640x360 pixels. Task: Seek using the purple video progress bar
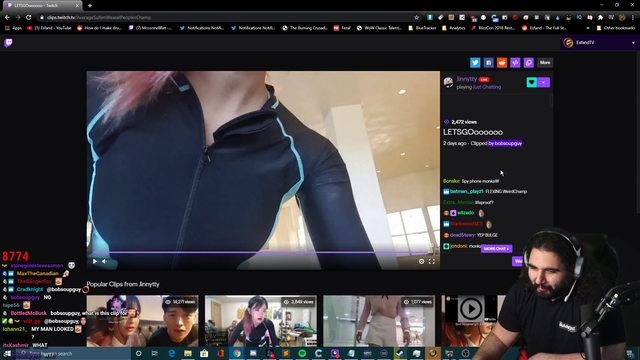pos(261,253)
